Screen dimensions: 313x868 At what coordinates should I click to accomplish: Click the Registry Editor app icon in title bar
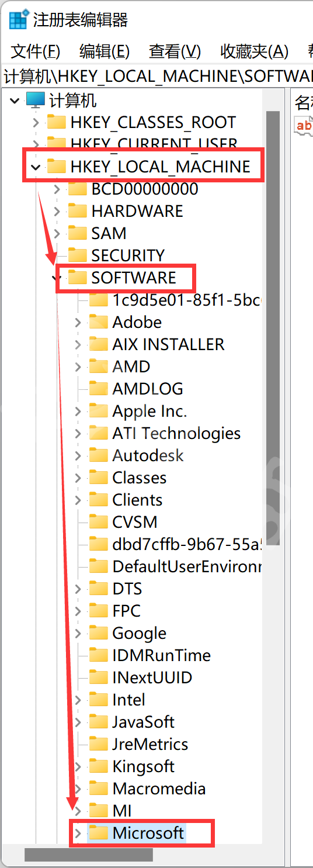pyautogui.click(x=18, y=20)
